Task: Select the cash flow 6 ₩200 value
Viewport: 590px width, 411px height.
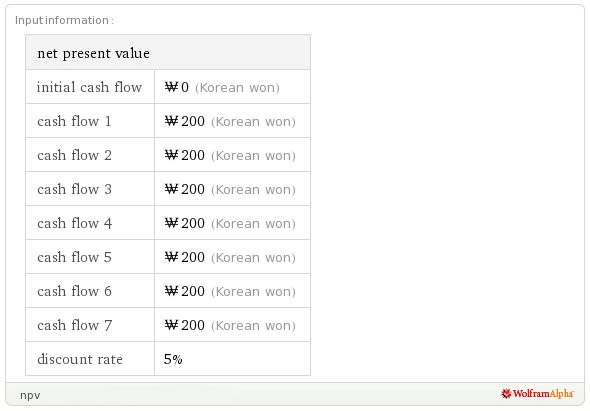Action: [184, 291]
